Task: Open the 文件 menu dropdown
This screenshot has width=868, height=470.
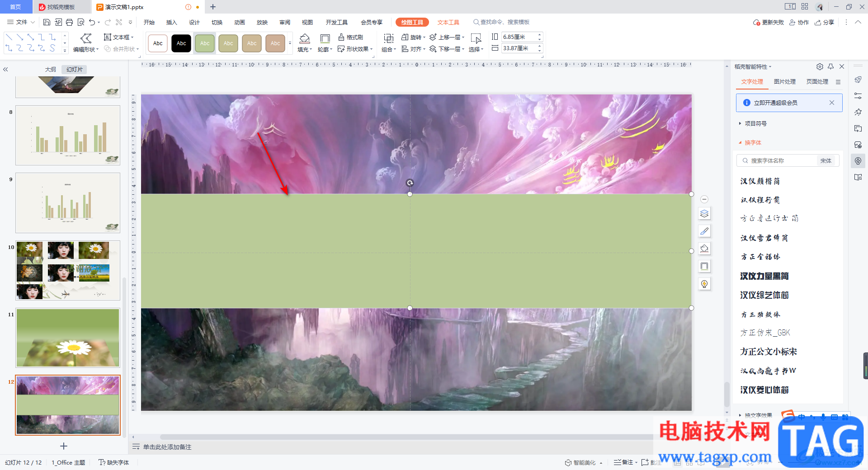Action: click(21, 22)
